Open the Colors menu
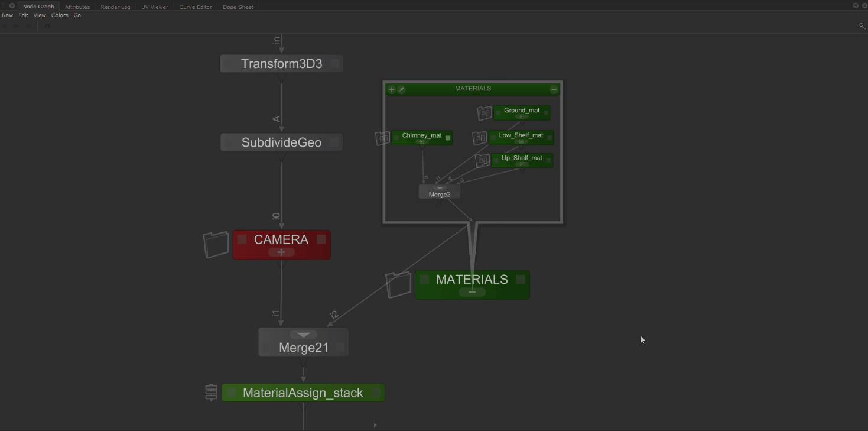The width and height of the screenshot is (868, 431). pyautogui.click(x=60, y=15)
